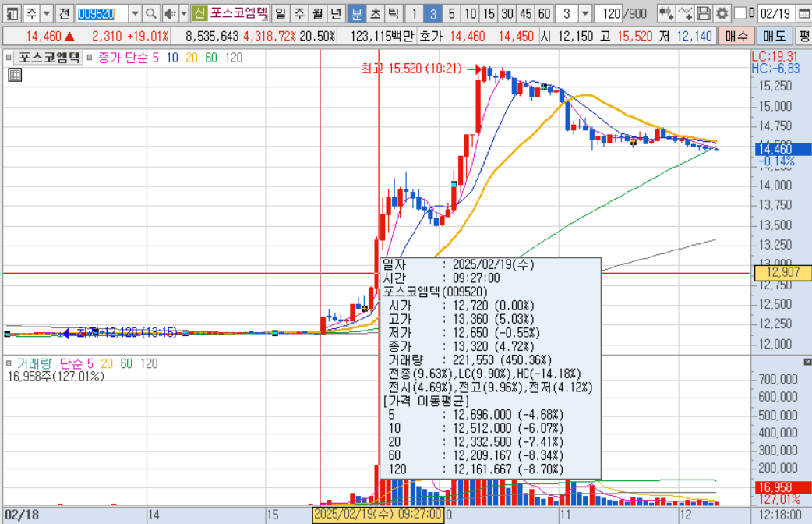Switch chart to yearly 년 period
Screen dimensions: 812x524
tap(336, 13)
